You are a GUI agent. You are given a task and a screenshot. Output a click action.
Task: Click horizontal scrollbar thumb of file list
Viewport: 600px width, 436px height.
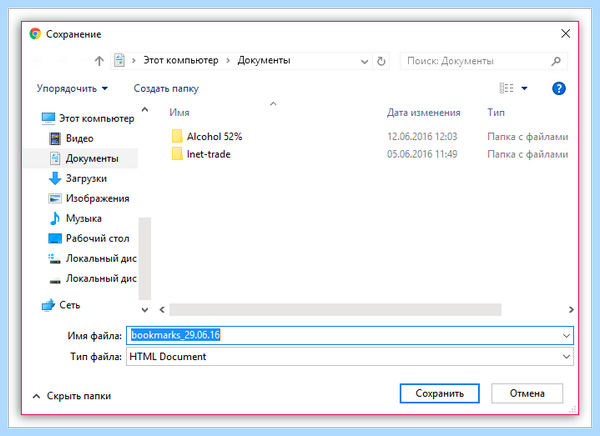[x=335, y=310]
